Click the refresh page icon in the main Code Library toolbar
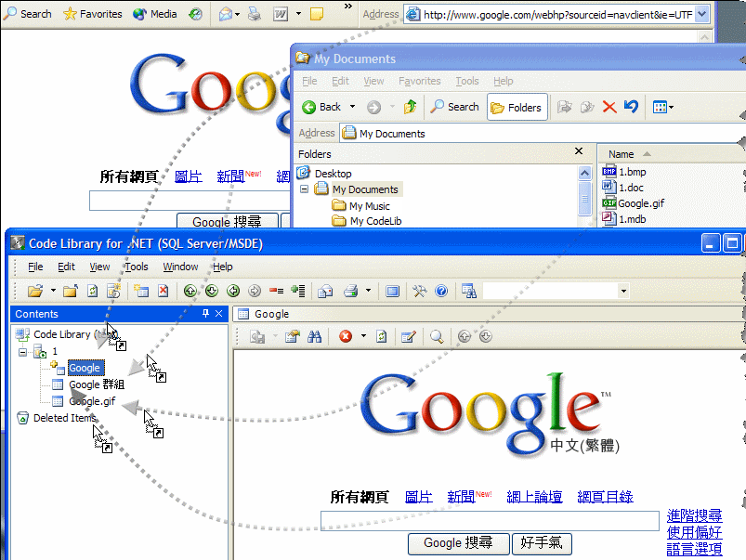Viewport: 746px width, 560px height. [x=92, y=291]
